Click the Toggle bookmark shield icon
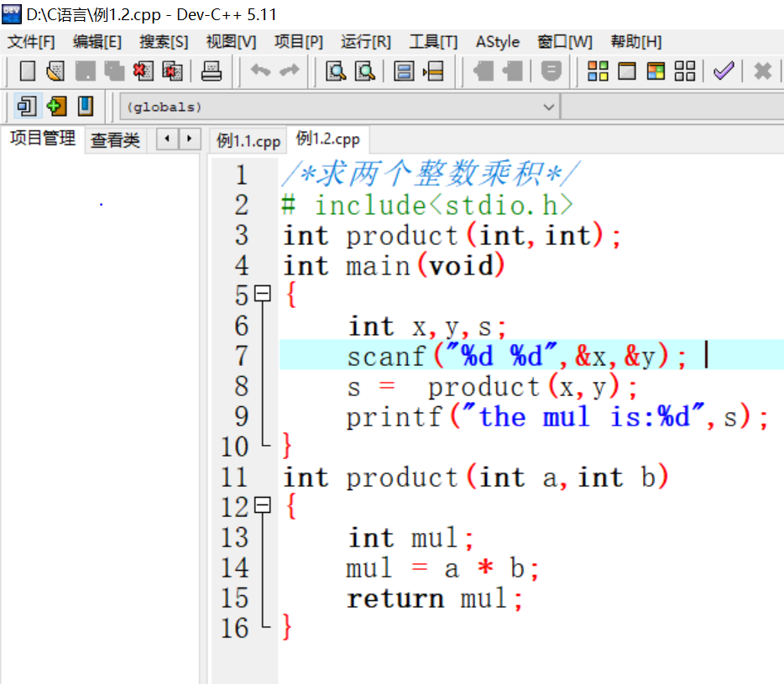 point(551,71)
